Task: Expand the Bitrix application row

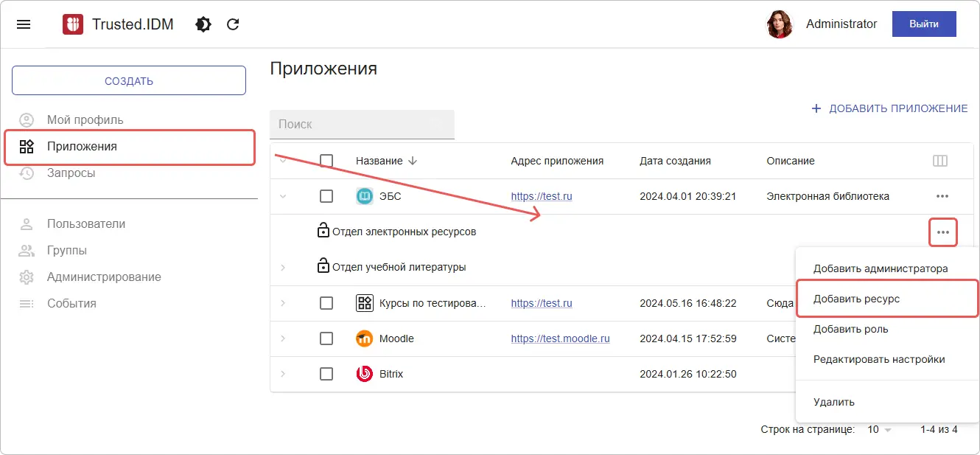Action: pos(283,374)
